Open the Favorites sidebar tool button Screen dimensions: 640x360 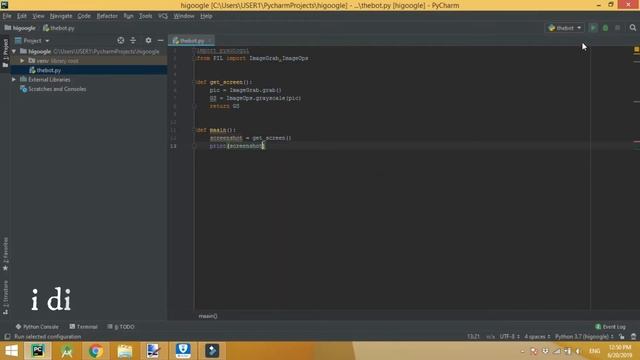pos(5,254)
